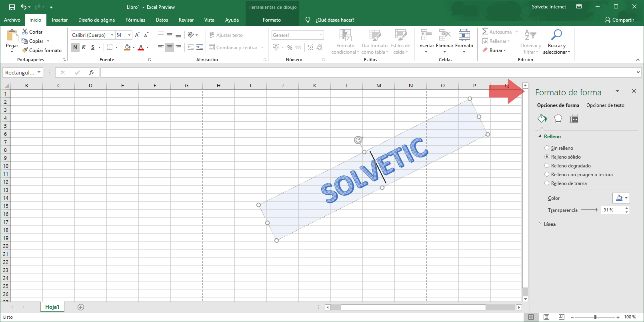Close the Formato de forma pane
The height and width of the screenshot is (322, 644).
(x=634, y=91)
